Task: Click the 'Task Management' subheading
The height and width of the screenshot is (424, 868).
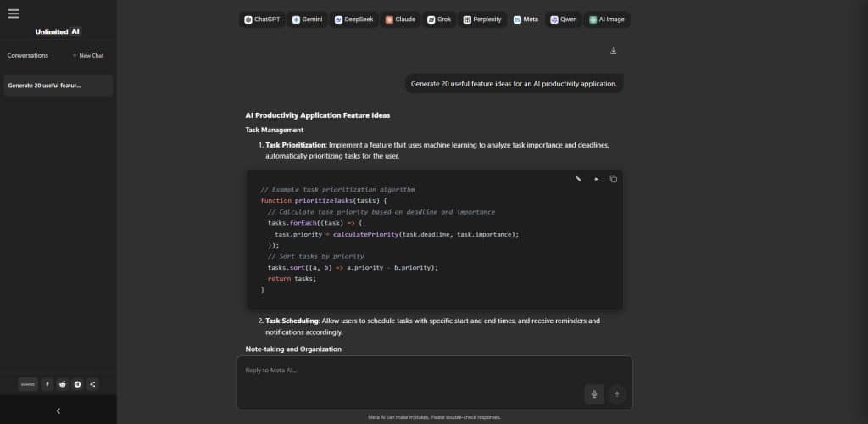Action: point(275,130)
